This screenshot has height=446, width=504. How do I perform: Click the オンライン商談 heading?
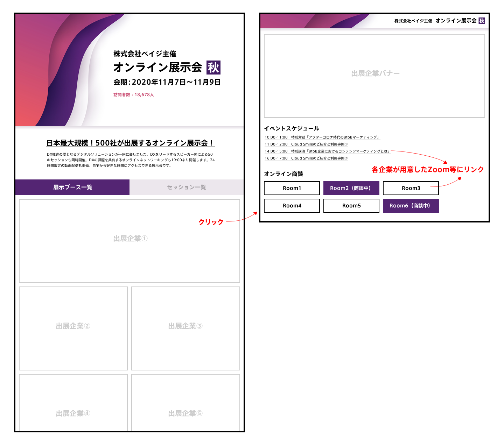pos(283,174)
